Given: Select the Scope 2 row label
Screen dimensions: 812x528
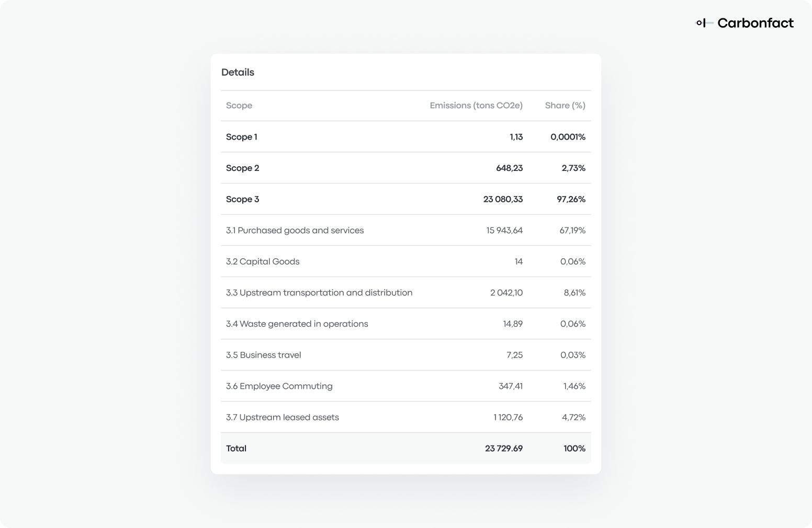Looking at the screenshot, I should pyautogui.click(x=242, y=168).
